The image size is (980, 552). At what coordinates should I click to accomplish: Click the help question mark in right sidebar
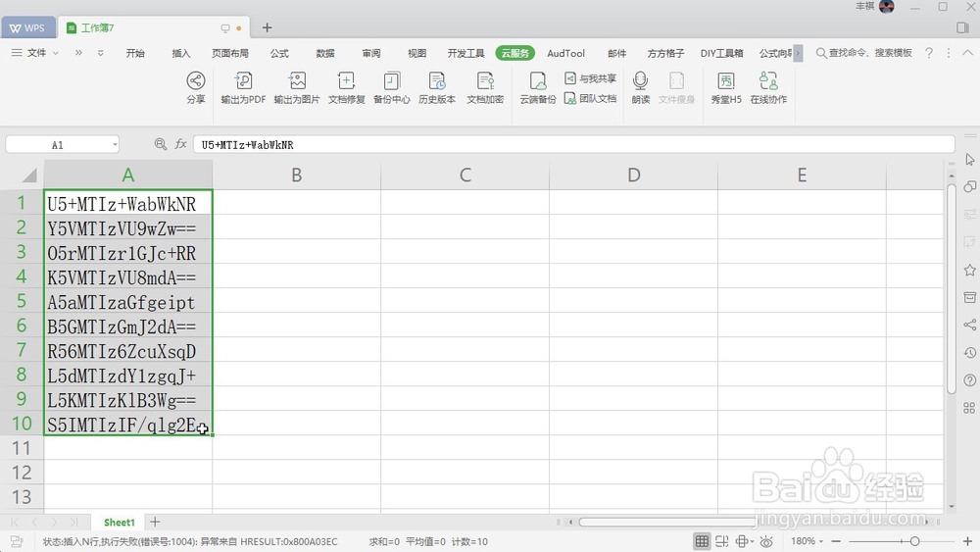pyautogui.click(x=969, y=380)
